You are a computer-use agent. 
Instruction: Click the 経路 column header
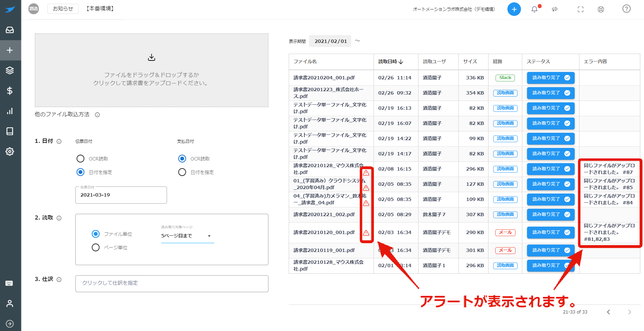497,61
